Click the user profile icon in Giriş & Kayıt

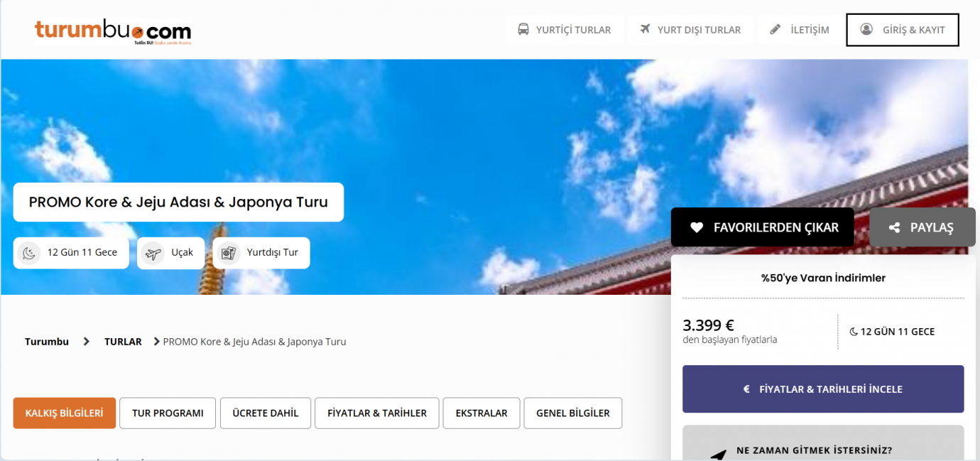[866, 30]
